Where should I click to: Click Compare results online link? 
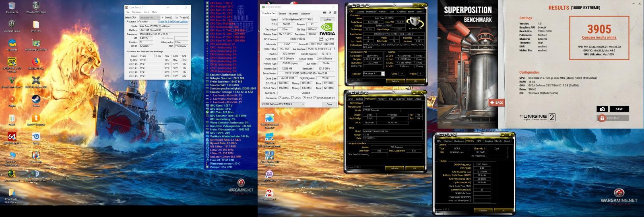click(x=599, y=37)
